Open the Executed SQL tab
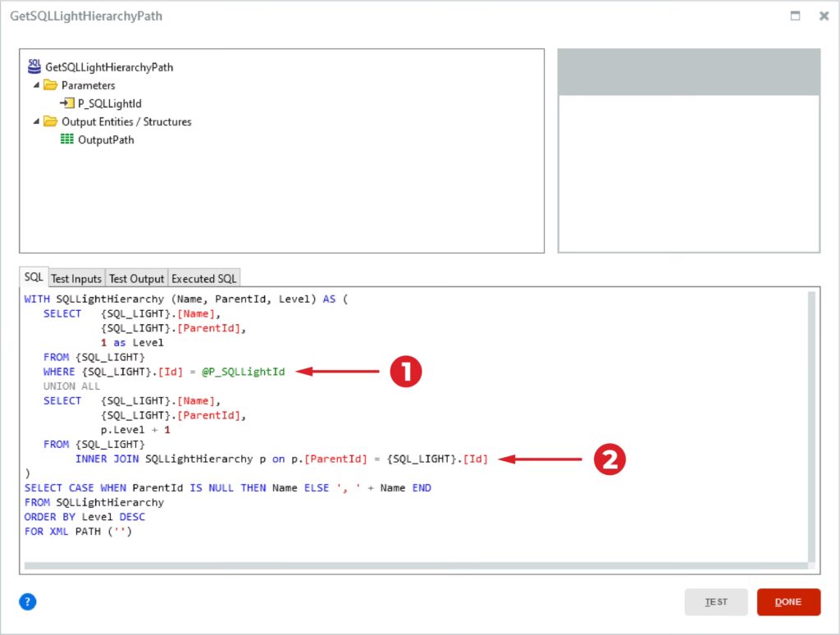Screen dimensions: 840x635 (x=204, y=279)
